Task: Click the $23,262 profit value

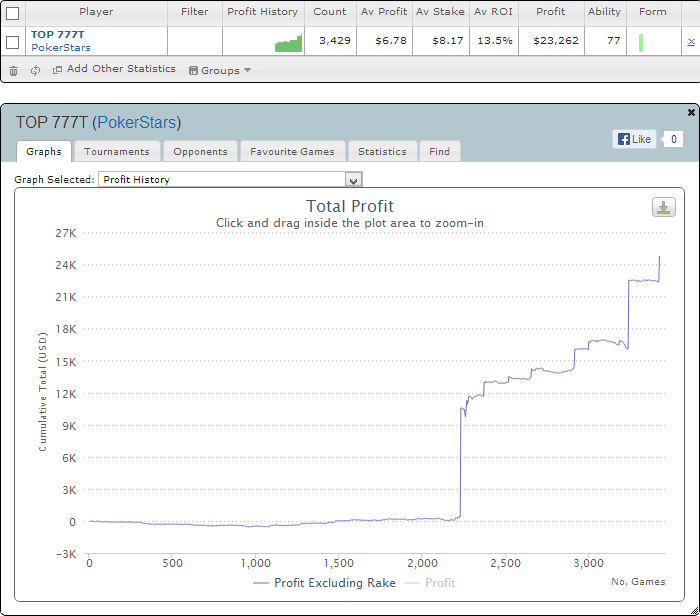Action: [556, 41]
